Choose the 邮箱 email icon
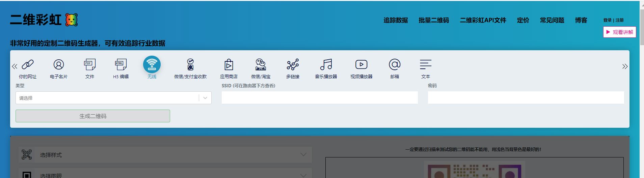Screen dimensions: 644x178 click(x=395, y=65)
